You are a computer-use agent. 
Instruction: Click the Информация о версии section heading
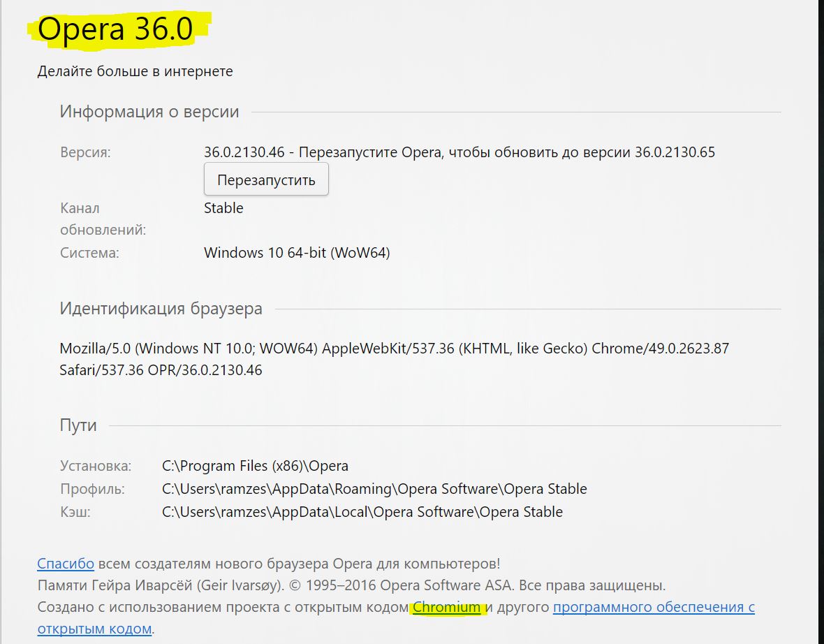click(x=149, y=112)
